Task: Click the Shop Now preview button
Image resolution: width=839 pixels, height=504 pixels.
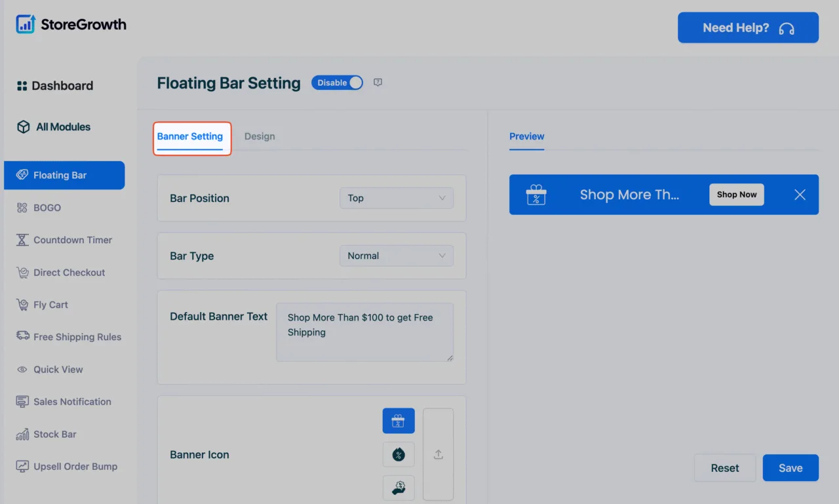Action: pos(737,195)
